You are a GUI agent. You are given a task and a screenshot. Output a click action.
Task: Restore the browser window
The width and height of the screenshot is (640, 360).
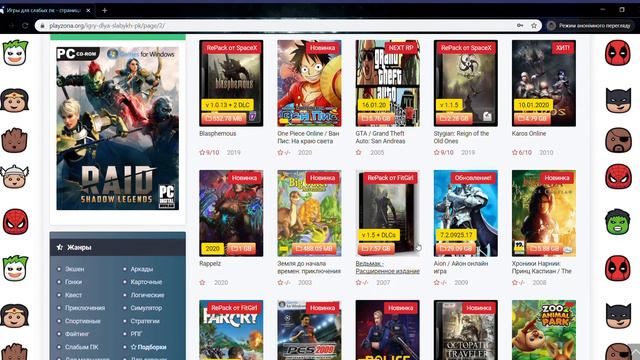coord(622,9)
